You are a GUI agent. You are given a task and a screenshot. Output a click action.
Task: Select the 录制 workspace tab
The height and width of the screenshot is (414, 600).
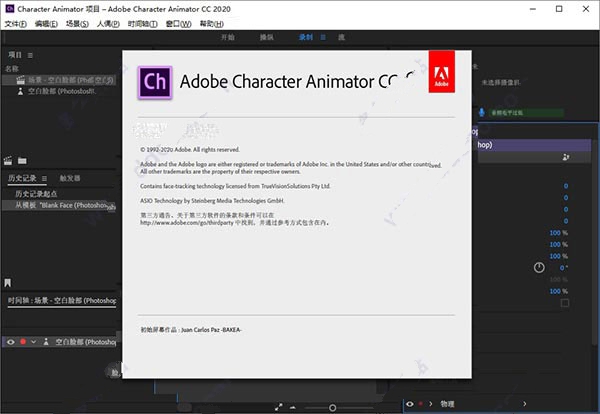(x=306, y=37)
